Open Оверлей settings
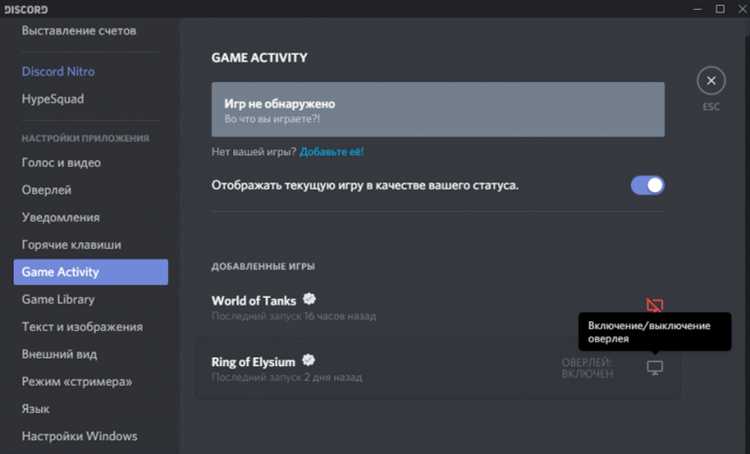 click(x=46, y=190)
